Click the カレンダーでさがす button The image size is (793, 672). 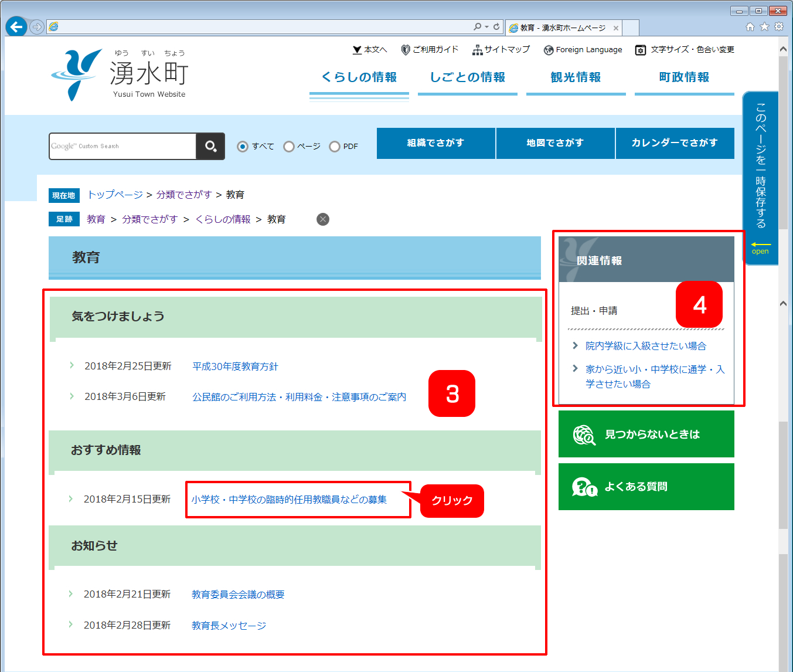(675, 143)
